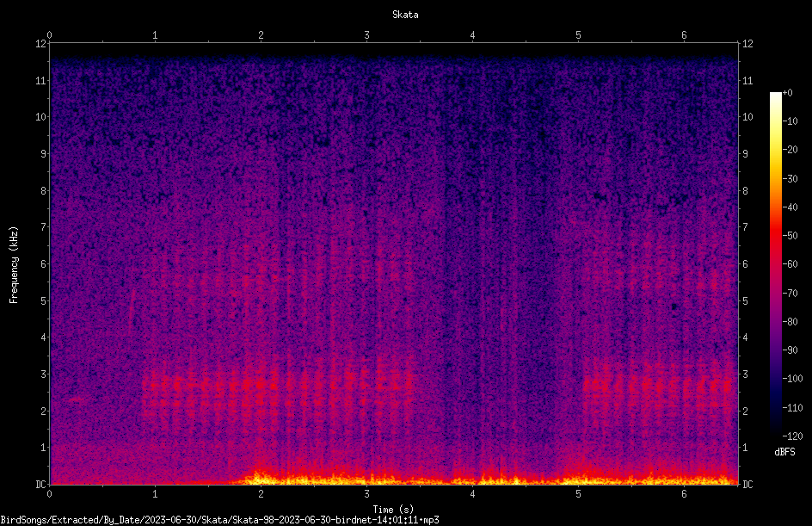Click the Skata title above the spectrogram
The width and height of the screenshot is (812, 526).
coord(405,15)
